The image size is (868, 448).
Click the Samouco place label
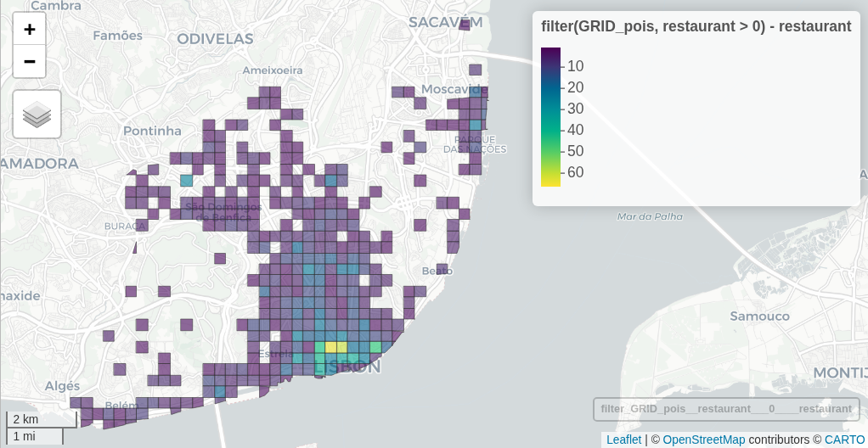pyautogui.click(x=759, y=316)
